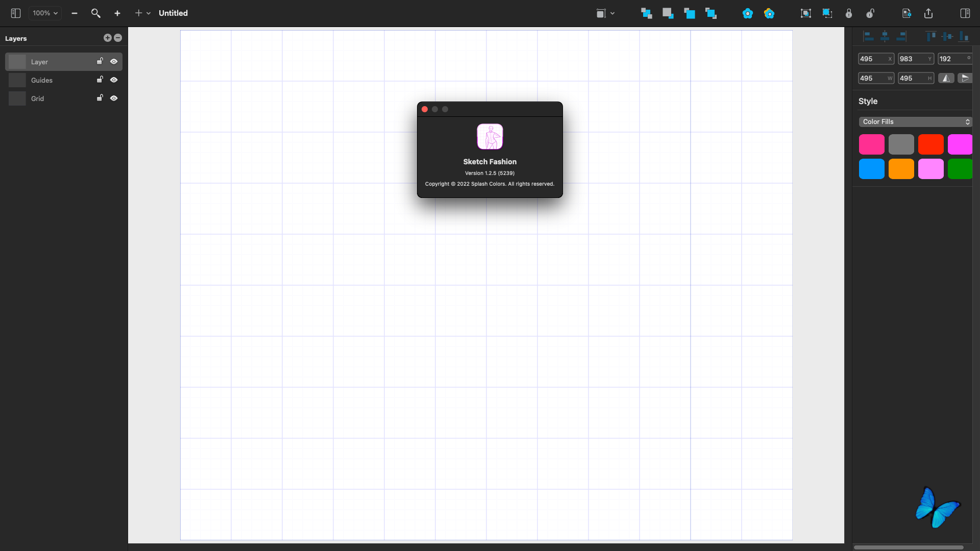Toggle lock on the Layer row

[100, 61]
